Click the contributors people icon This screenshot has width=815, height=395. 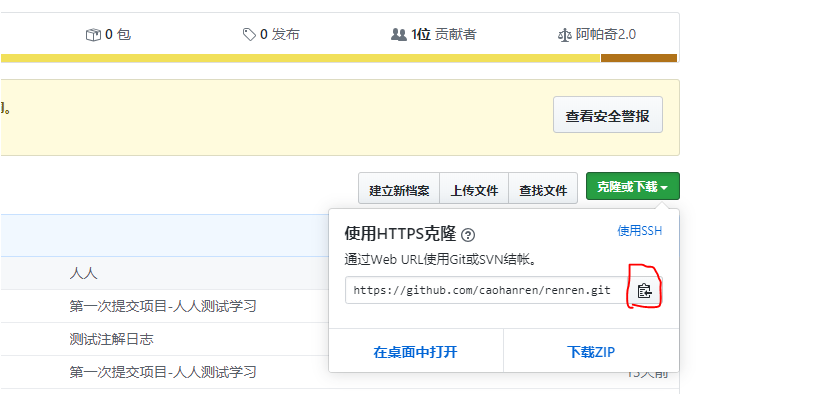point(399,35)
